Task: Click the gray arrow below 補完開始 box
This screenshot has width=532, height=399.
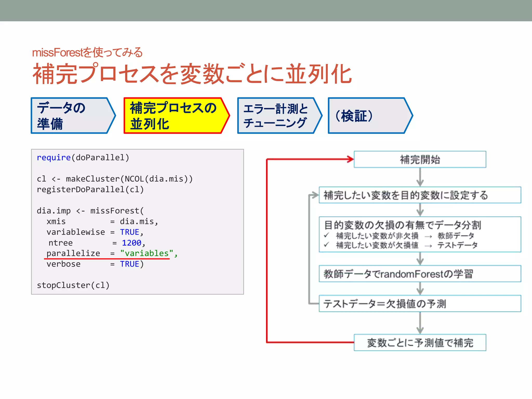Action: [x=420, y=177]
